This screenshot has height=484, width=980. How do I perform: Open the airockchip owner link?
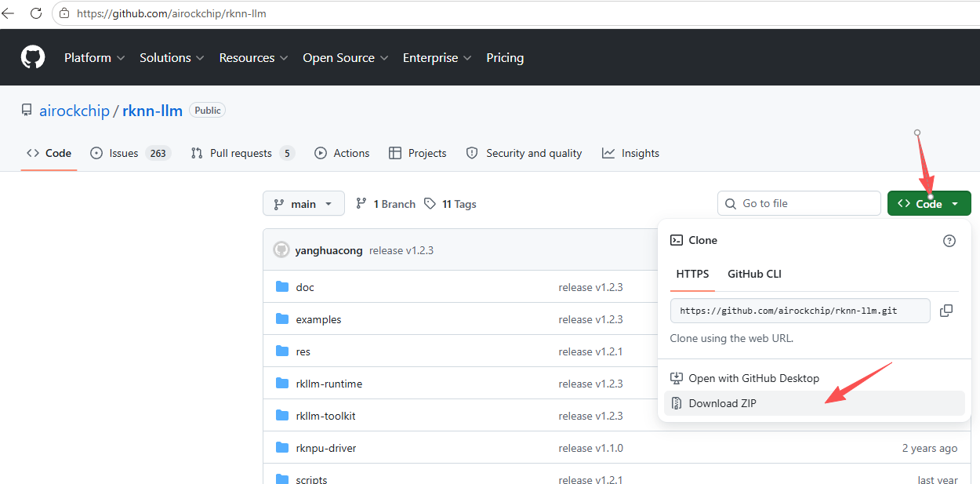[74, 111]
